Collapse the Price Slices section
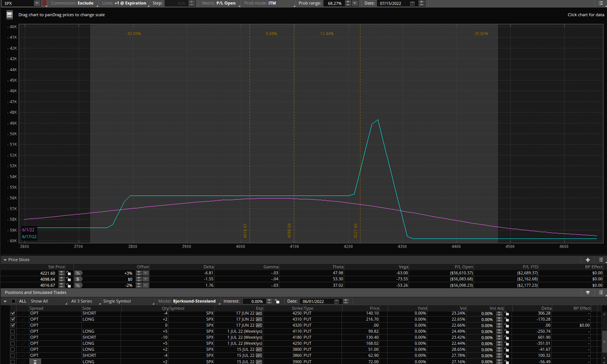This screenshot has width=607, height=364. pyautogui.click(x=5, y=260)
